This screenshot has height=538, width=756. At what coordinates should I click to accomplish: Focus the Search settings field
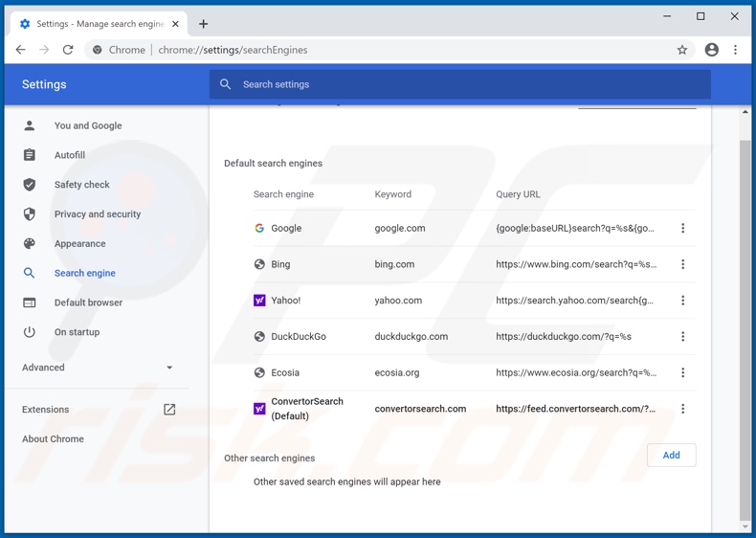tap(460, 84)
